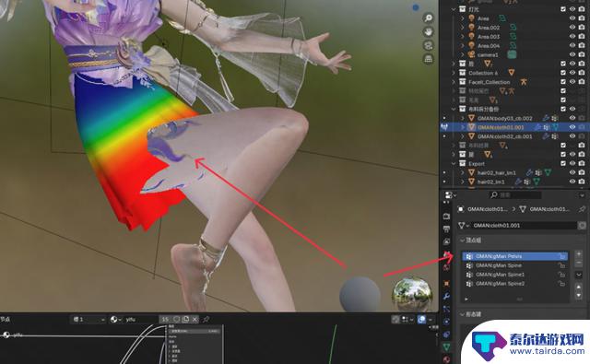Select GMAN:gMan Spine1 vertex group

coord(514,275)
